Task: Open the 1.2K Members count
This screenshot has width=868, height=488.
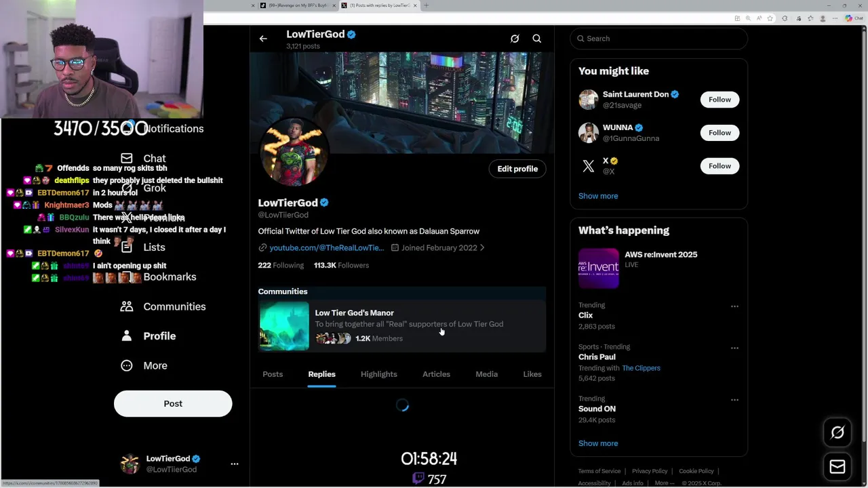Action: 379,338
